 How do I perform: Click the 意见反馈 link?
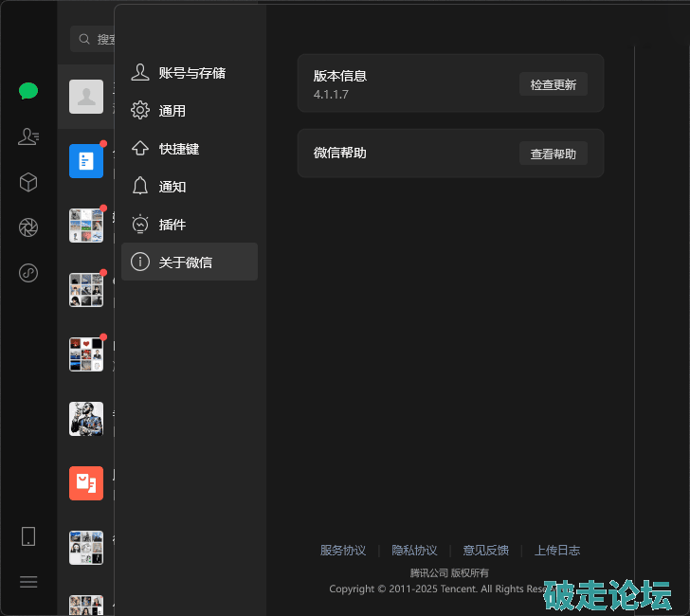(x=485, y=551)
